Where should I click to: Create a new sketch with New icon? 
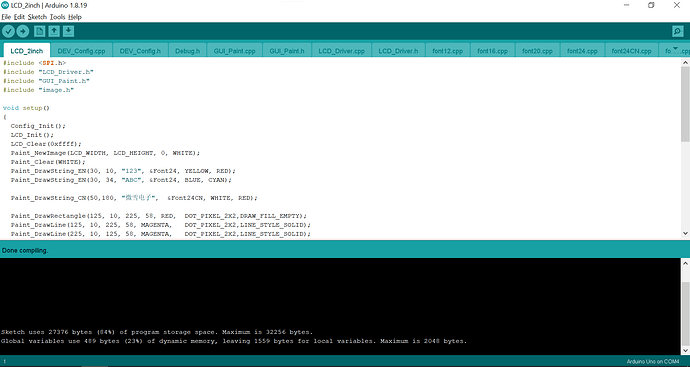click(40, 31)
